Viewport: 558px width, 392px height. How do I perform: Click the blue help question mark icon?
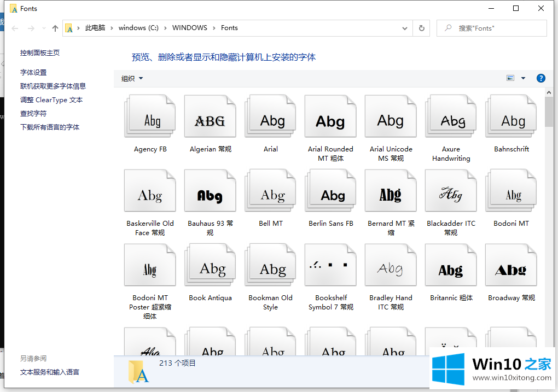[x=540, y=78]
